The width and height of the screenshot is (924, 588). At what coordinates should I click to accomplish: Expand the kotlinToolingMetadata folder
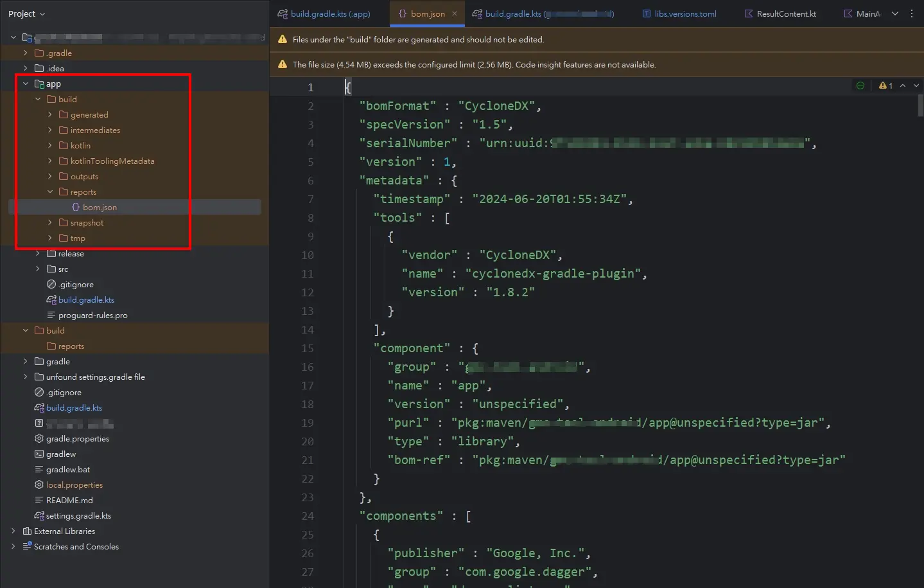50,161
